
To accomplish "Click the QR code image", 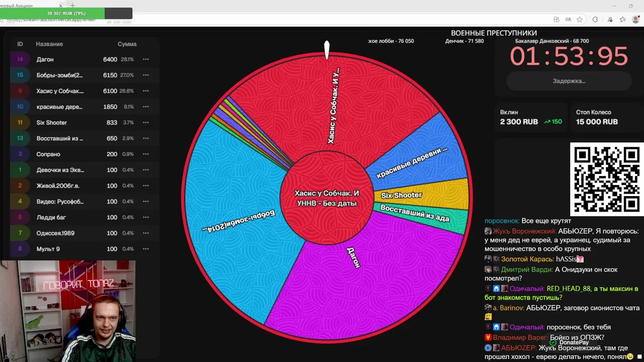I will click(607, 179).
